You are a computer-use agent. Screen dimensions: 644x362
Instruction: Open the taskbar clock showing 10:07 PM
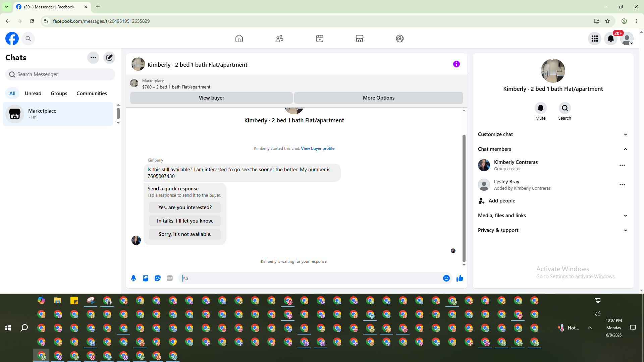(x=614, y=328)
